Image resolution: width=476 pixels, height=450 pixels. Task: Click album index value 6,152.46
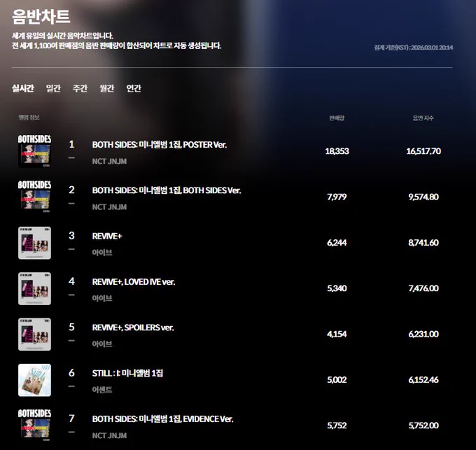tap(423, 380)
